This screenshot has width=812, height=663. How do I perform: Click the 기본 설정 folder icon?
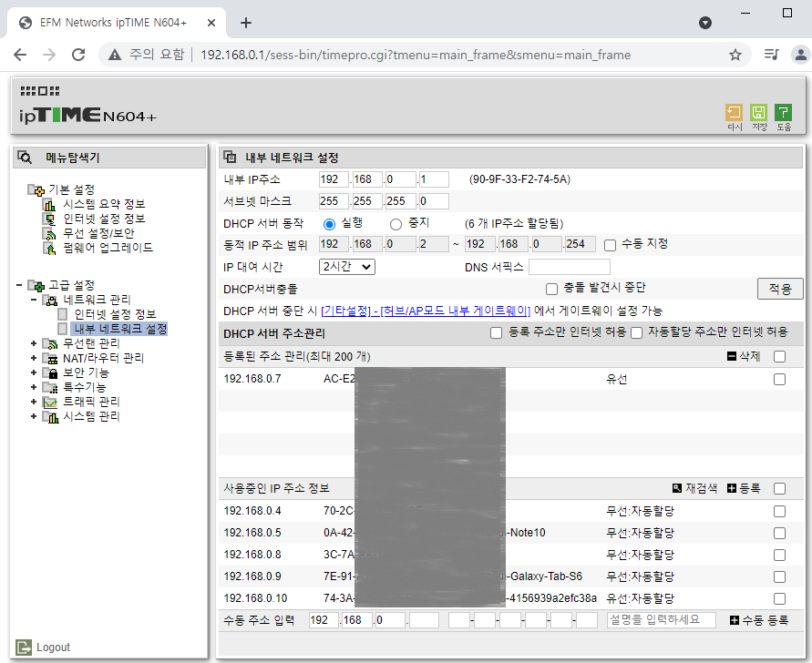point(36,190)
